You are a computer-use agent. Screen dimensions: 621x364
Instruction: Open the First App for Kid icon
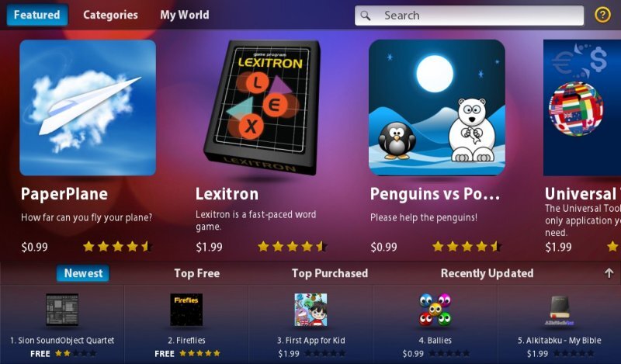311,310
